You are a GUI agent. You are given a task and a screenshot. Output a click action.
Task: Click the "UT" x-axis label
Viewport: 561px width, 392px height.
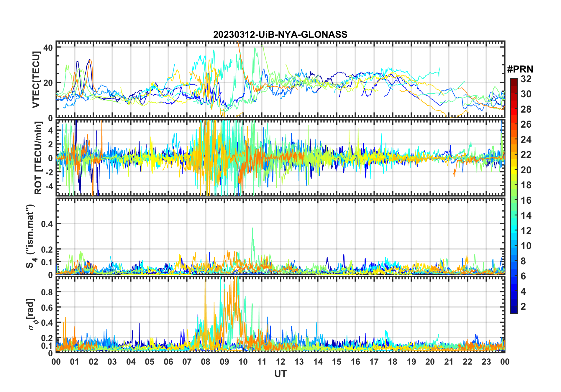pyautogui.click(x=280, y=374)
